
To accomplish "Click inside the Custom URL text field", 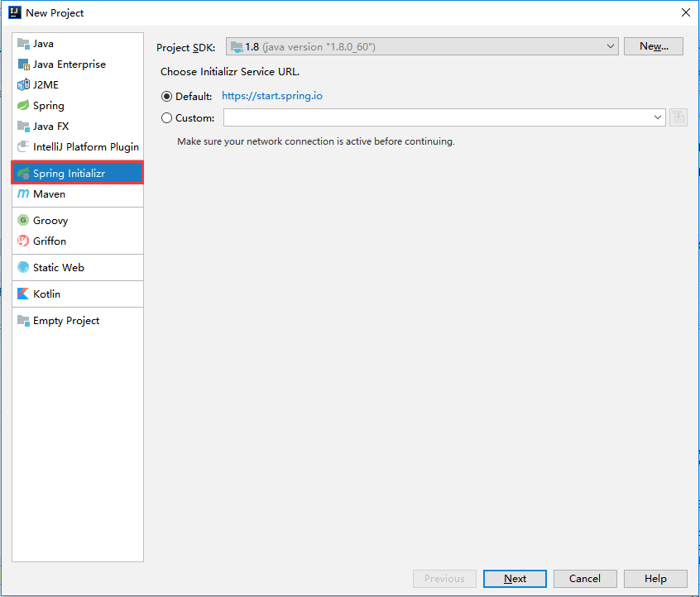I will pyautogui.click(x=438, y=117).
